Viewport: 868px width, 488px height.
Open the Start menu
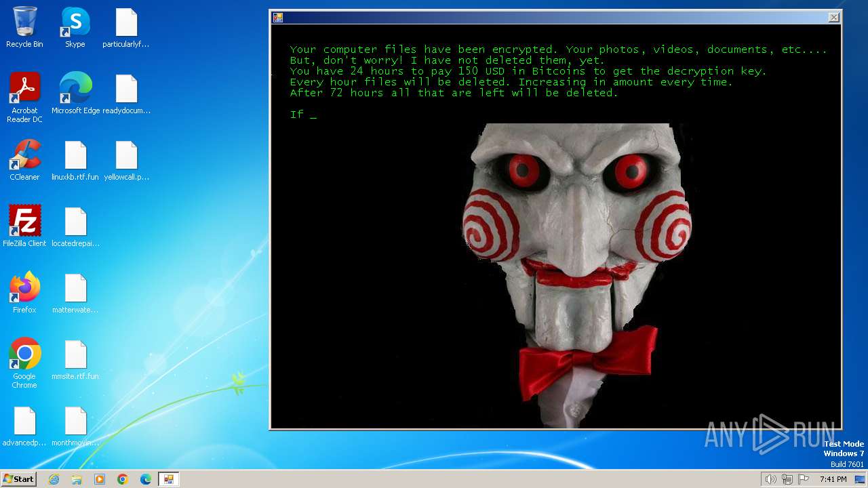[x=18, y=479]
